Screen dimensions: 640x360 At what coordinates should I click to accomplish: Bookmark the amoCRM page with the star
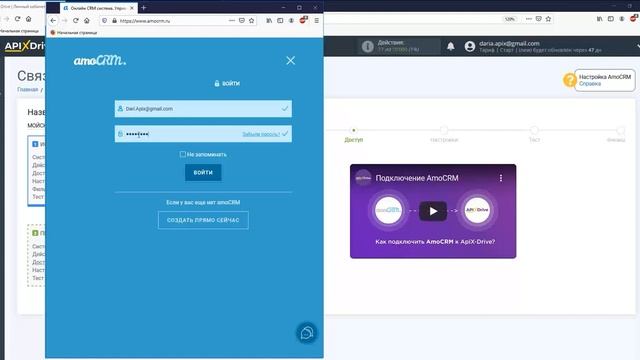pyautogui.click(x=251, y=20)
